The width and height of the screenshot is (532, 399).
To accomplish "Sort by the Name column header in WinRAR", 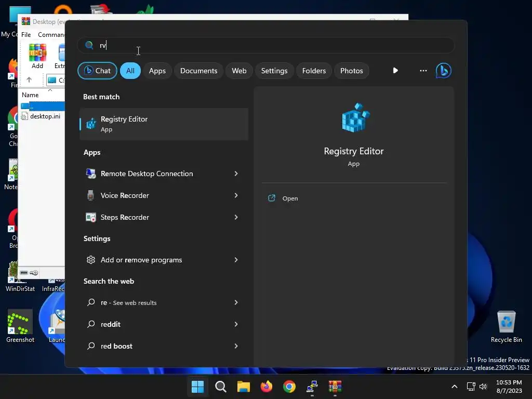I will coord(30,95).
